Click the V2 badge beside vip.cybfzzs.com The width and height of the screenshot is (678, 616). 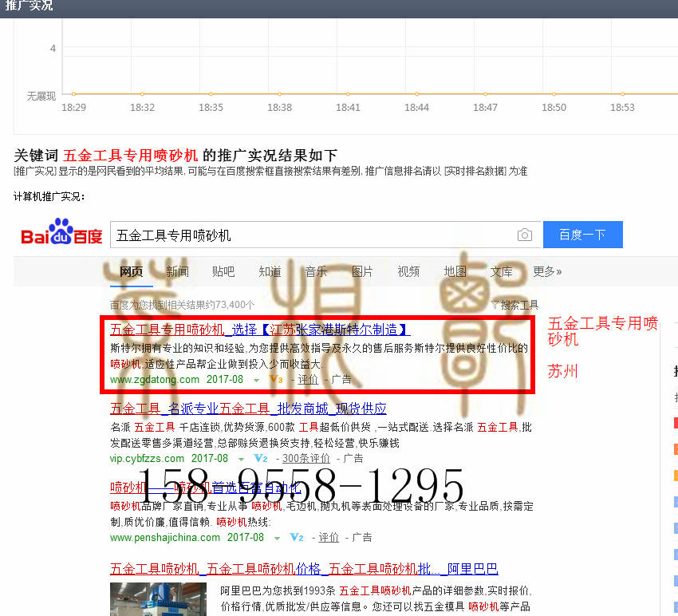(261, 458)
